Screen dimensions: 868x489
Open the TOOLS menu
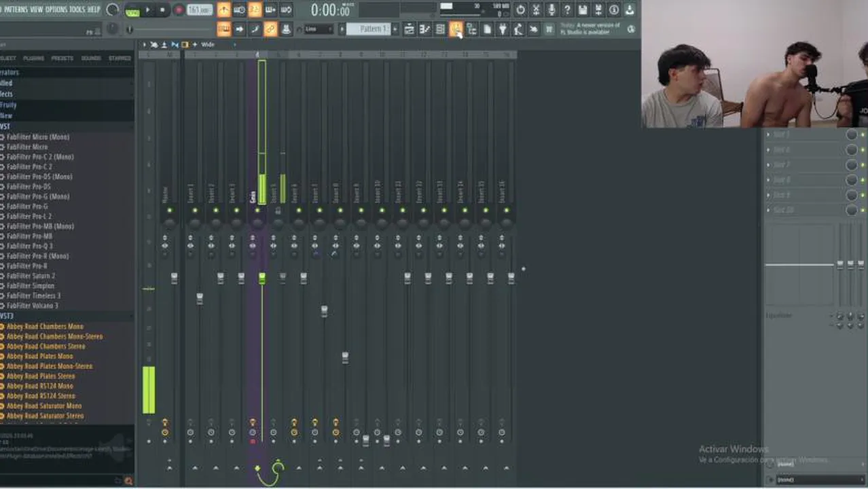pyautogui.click(x=77, y=9)
